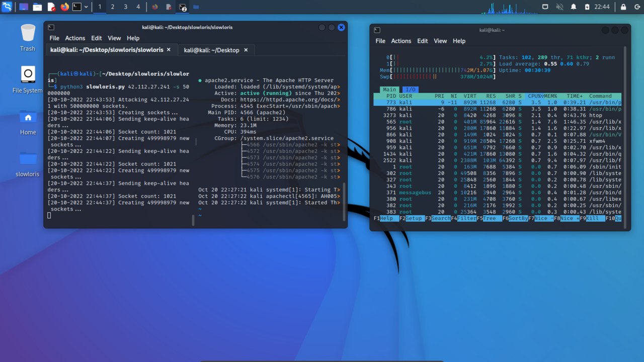Switch to workspace 2

pos(112,7)
